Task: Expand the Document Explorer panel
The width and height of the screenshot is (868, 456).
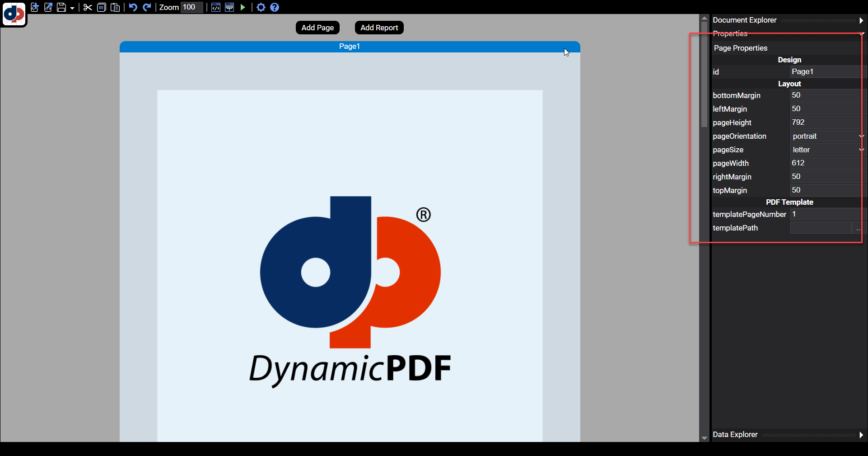Action: pyautogui.click(x=861, y=20)
